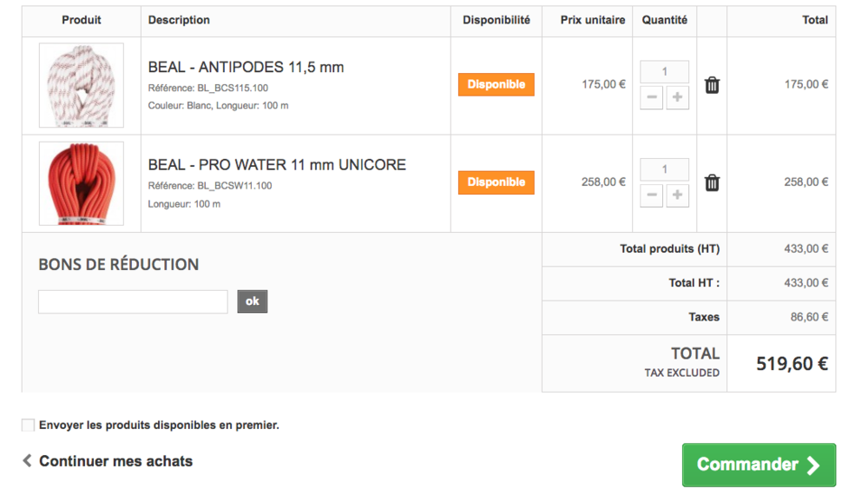This screenshot has width=868, height=502.
Task: Open BEAL - ANTIPODES 11,5 mm product link
Action: point(246,67)
